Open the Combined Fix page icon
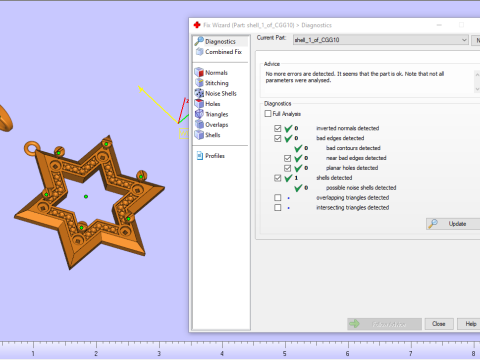The width and height of the screenshot is (480, 360). 199,52
